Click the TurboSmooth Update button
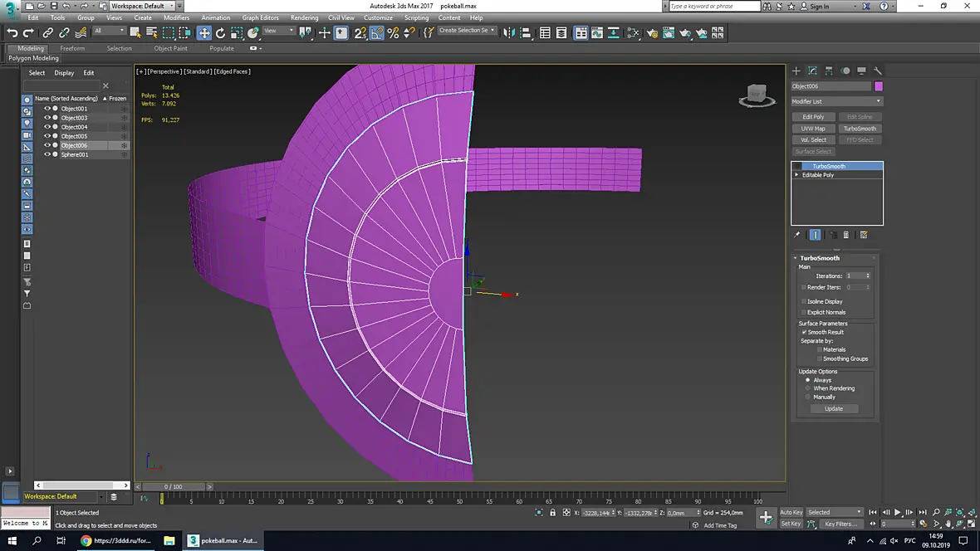This screenshot has width=980, height=551. click(834, 408)
